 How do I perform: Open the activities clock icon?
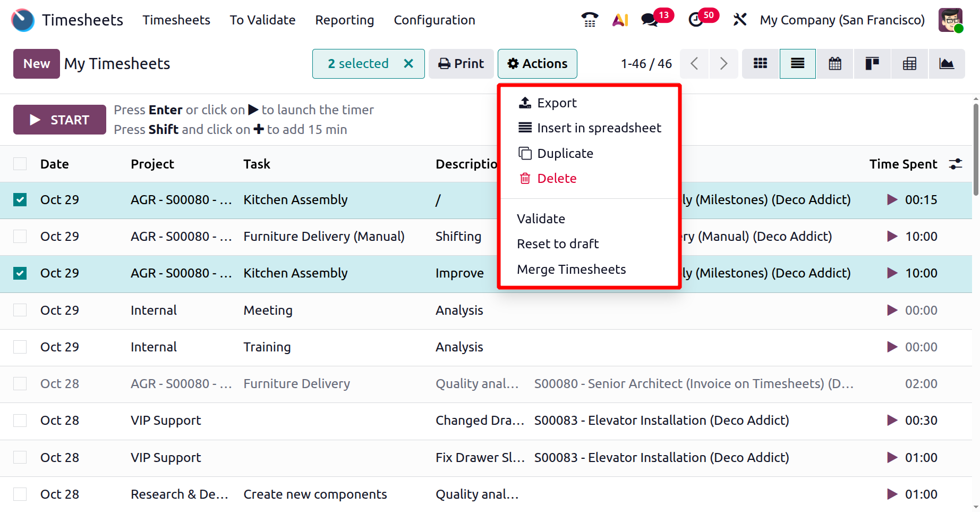coord(695,20)
